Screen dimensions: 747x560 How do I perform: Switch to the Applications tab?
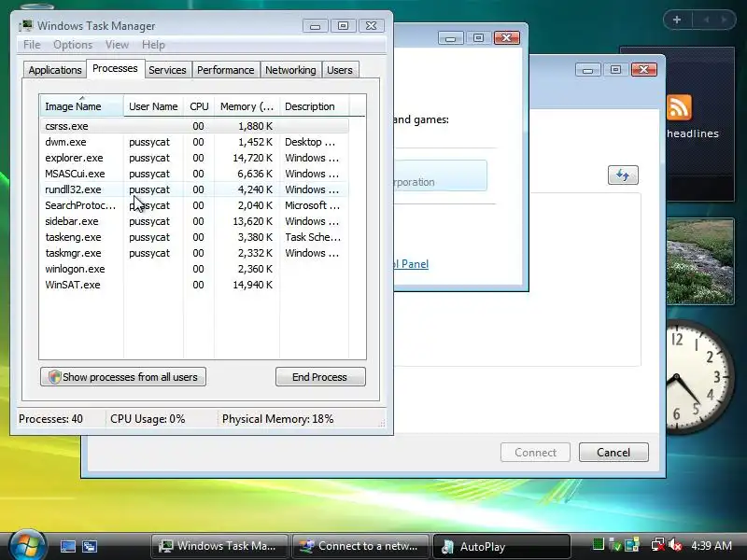(x=55, y=70)
